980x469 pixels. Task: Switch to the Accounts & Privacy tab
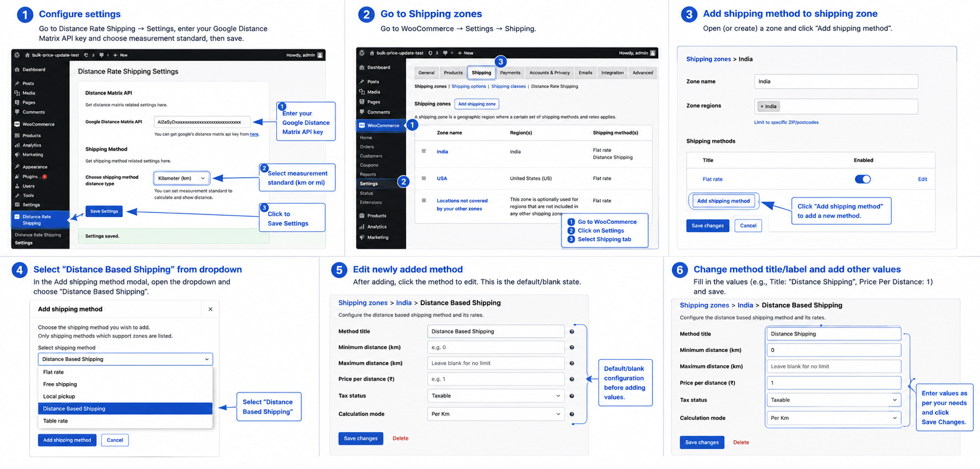[x=549, y=73]
